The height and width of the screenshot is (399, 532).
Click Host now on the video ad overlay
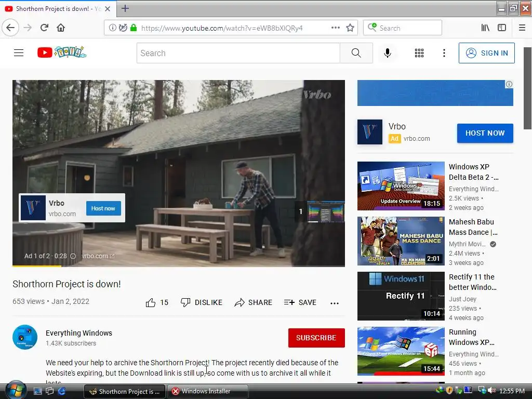103,208
